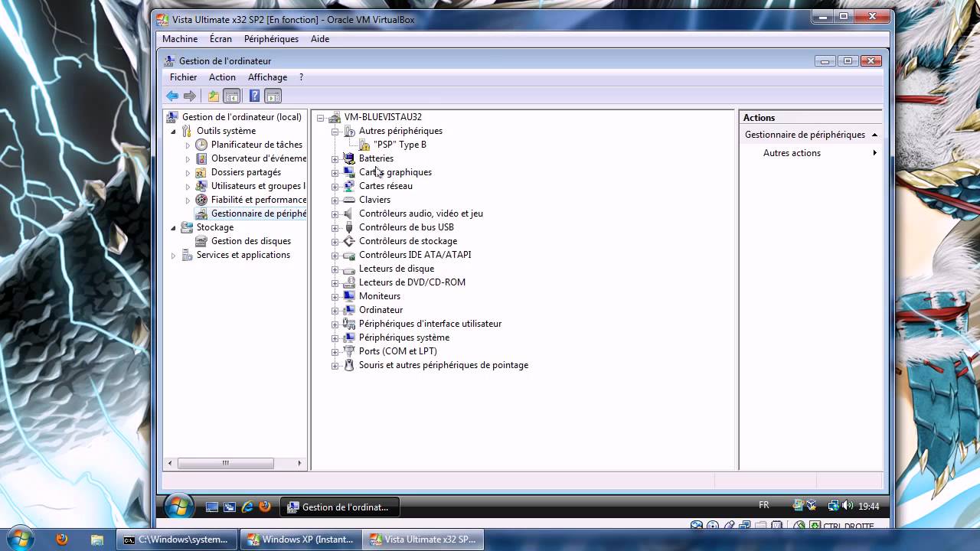The height and width of the screenshot is (551, 980).
Task: Click the Up one level folder icon
Action: [214, 96]
